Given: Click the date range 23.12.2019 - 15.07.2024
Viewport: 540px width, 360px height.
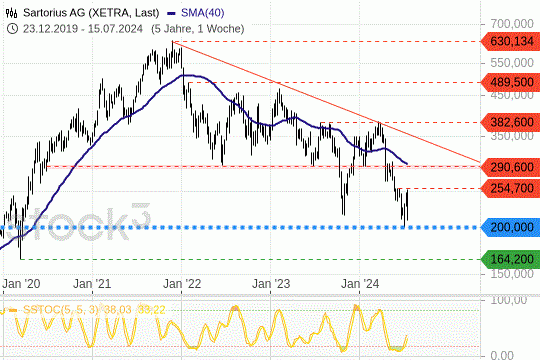Looking at the screenshot, I should click(83, 29).
